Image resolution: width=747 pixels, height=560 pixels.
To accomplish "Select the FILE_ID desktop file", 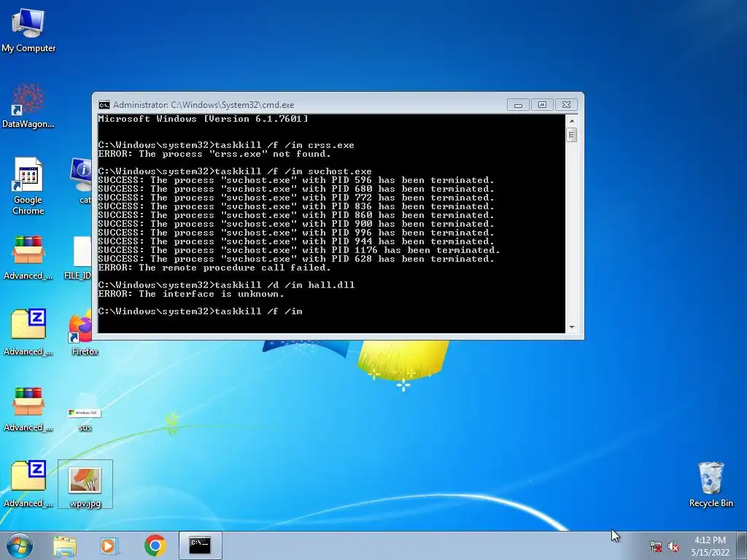I will point(79,257).
